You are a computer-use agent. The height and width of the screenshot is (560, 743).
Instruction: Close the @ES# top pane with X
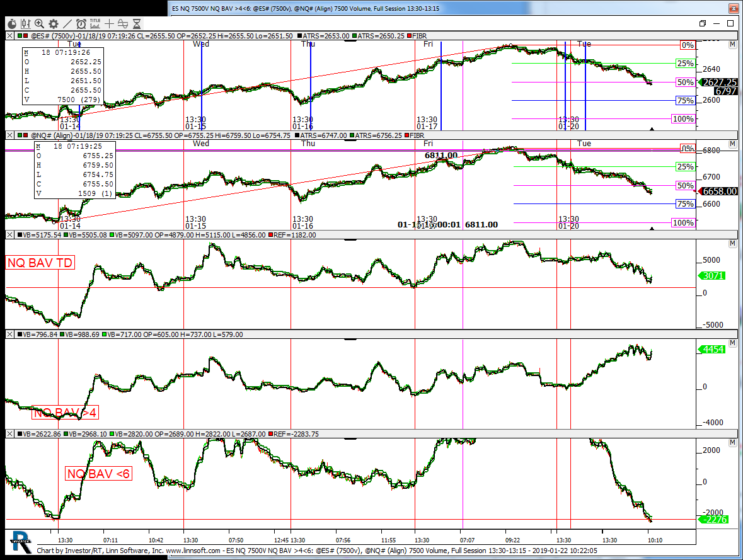pyautogui.click(x=9, y=36)
